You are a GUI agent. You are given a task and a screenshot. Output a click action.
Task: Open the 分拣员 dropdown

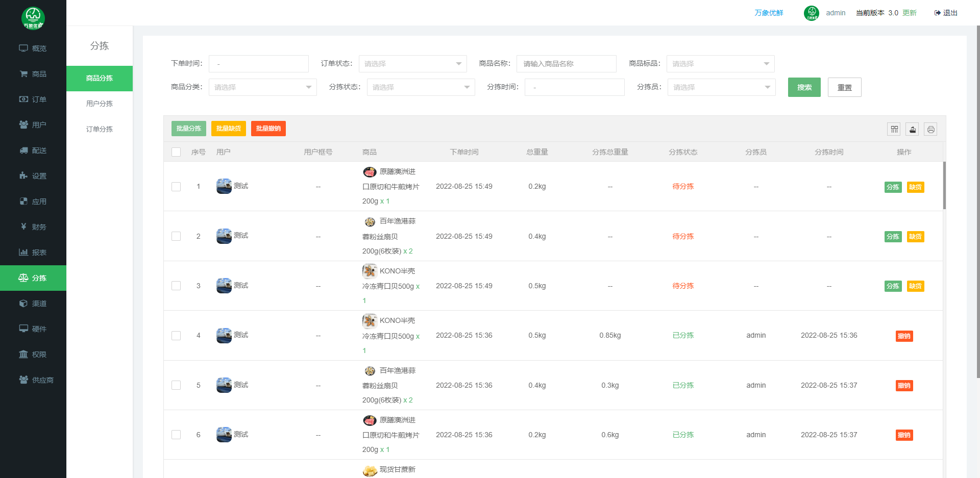pos(721,87)
